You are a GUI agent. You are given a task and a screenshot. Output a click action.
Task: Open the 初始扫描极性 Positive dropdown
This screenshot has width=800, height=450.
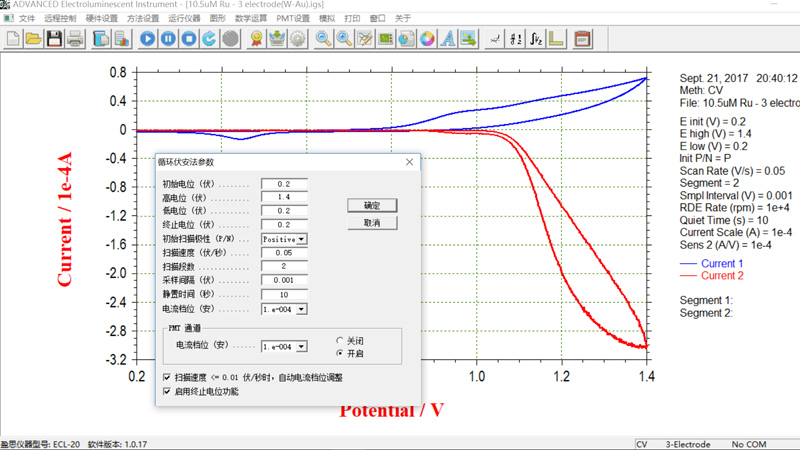[x=301, y=240]
